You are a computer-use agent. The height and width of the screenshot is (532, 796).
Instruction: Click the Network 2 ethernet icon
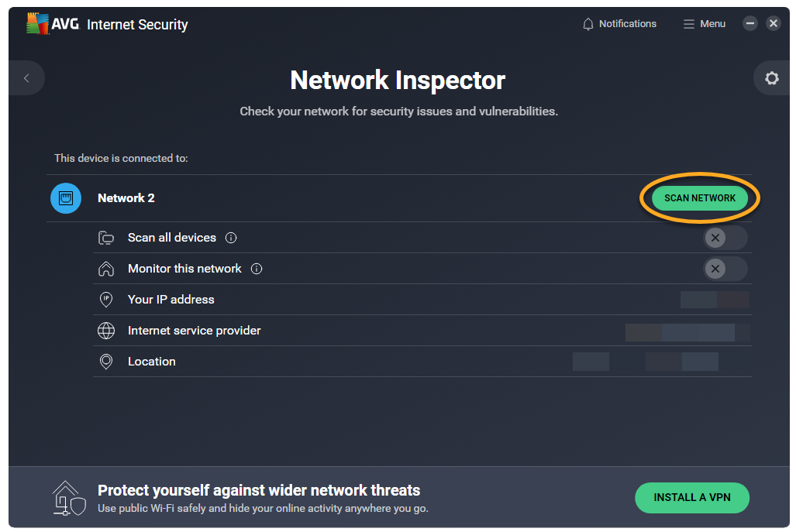[66, 198]
